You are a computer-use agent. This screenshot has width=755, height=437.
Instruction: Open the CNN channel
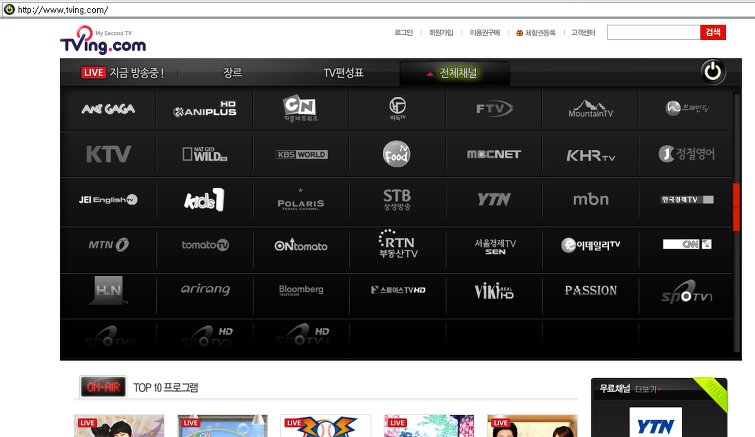[x=687, y=244]
